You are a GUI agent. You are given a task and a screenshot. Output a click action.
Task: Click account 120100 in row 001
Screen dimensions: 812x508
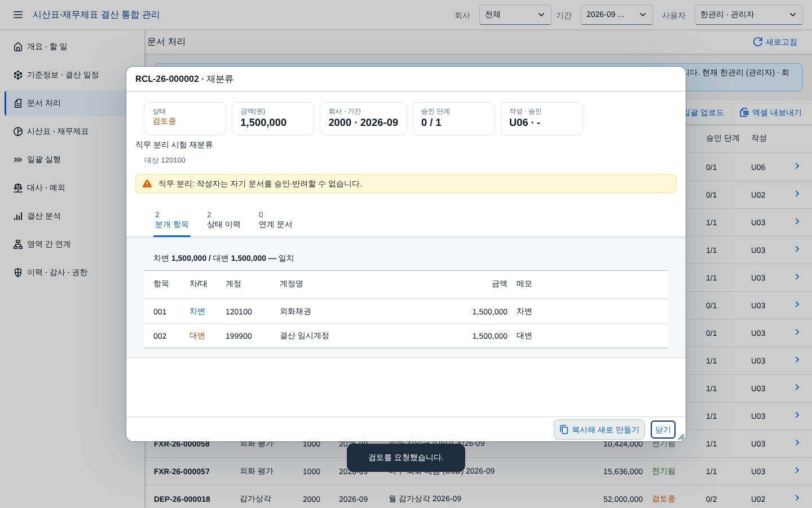(239, 312)
